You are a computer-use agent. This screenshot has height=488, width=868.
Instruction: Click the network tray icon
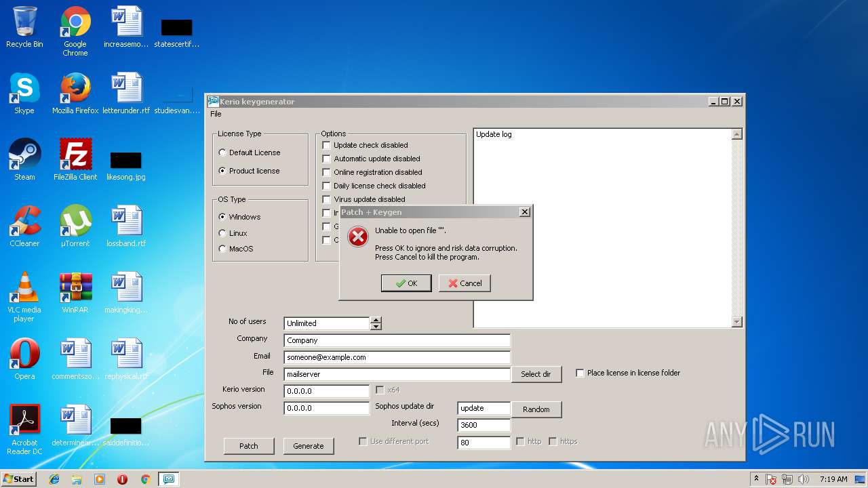pyautogui.click(x=787, y=479)
